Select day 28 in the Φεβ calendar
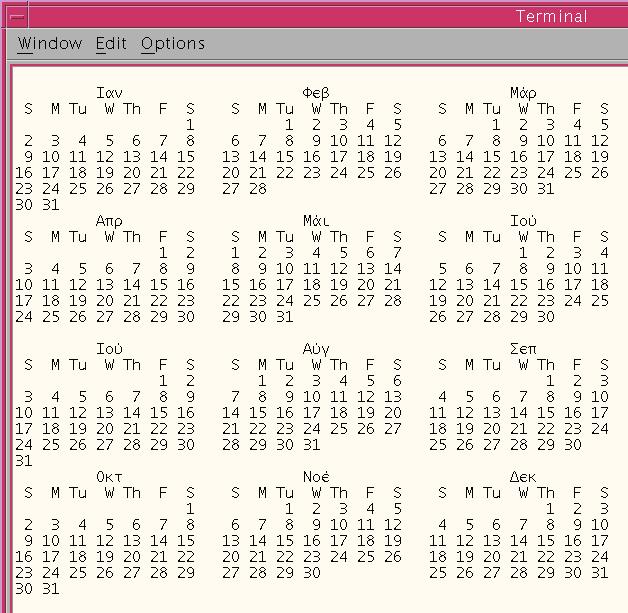This screenshot has width=628, height=613. 258,189
